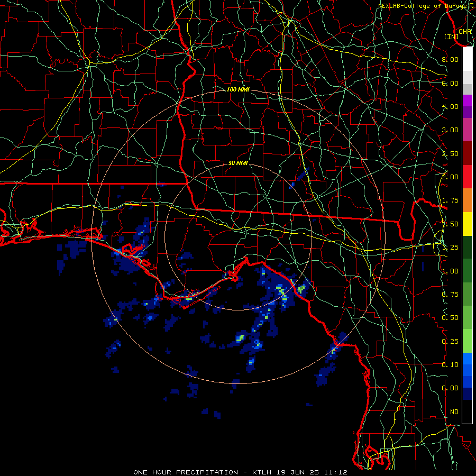Click the [IN] units label

452,36
